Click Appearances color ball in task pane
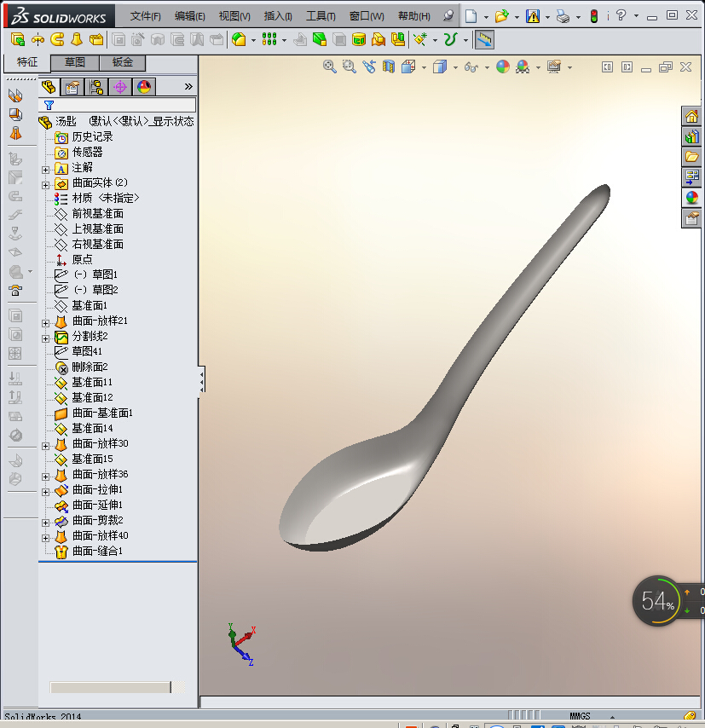Viewport: 705px width, 728px height. pyautogui.click(x=691, y=198)
